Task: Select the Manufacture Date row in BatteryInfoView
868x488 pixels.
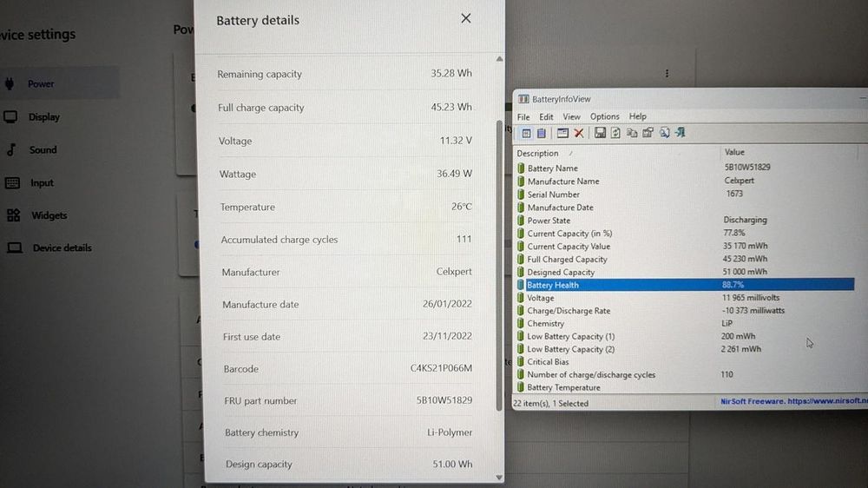Action: click(x=686, y=208)
